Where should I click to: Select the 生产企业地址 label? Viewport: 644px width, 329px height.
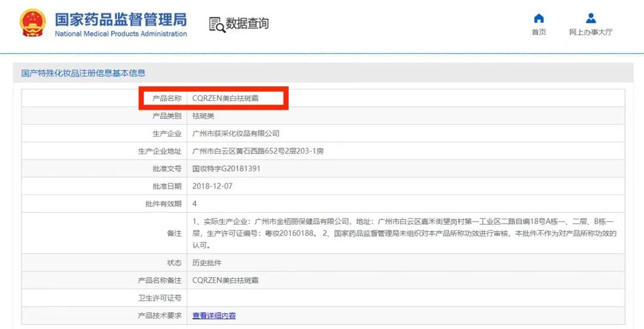coord(160,151)
